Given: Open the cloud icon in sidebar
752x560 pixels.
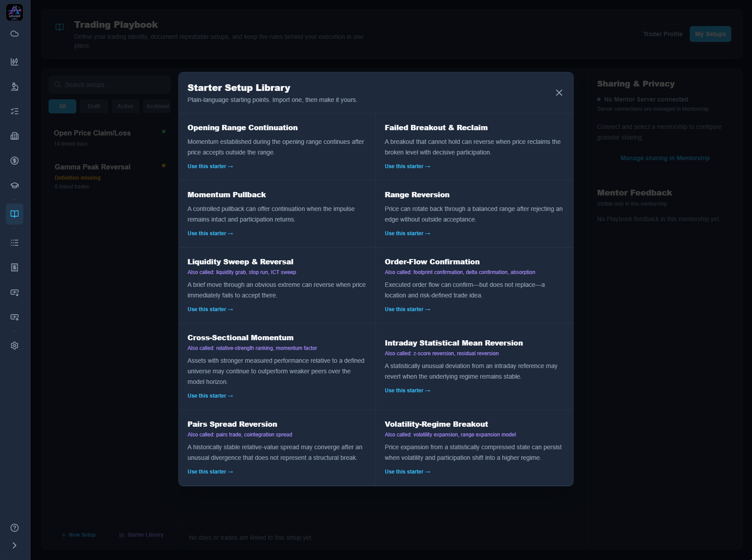Looking at the screenshot, I should point(15,34).
